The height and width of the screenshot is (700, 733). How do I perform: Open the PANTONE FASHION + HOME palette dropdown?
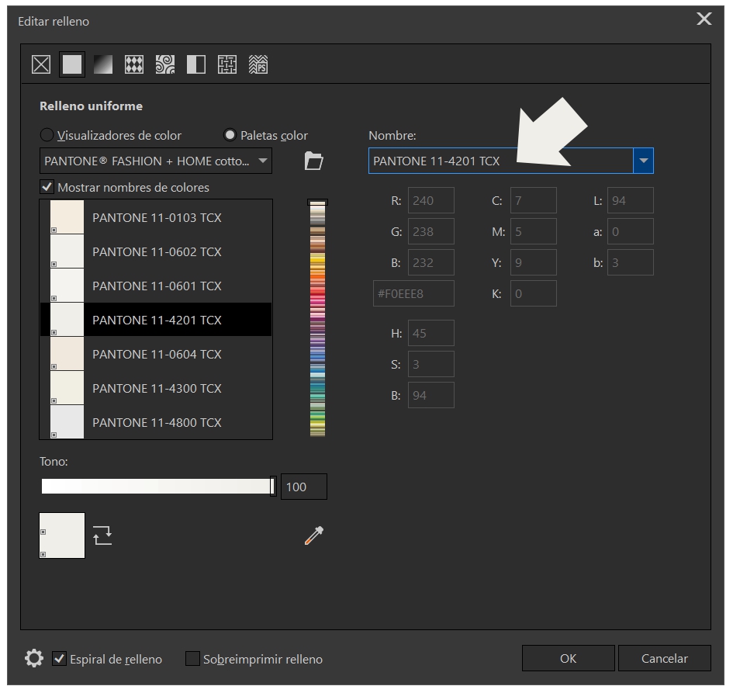tap(263, 161)
